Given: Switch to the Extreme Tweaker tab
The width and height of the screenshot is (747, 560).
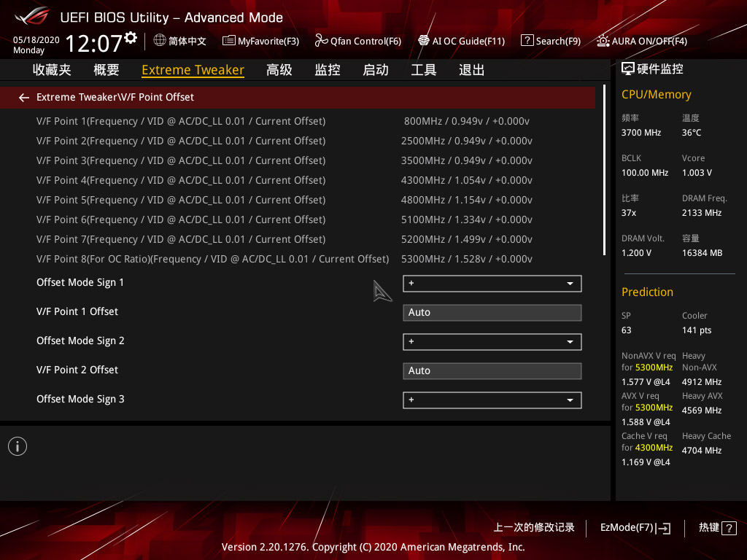Looking at the screenshot, I should 193,70.
